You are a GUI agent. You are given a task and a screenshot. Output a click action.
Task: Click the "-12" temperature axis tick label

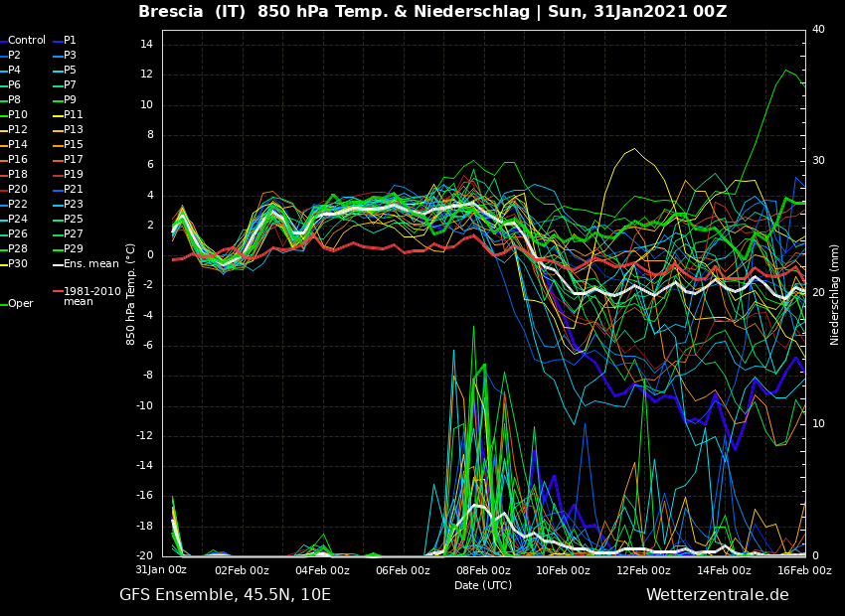click(x=145, y=436)
